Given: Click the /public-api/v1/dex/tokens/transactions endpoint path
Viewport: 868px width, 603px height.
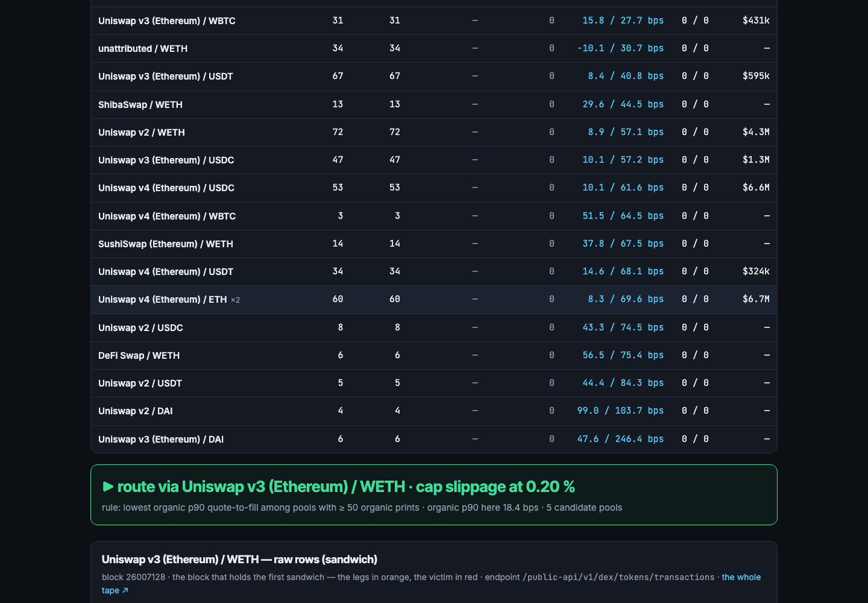Looking at the screenshot, I should click(618, 577).
